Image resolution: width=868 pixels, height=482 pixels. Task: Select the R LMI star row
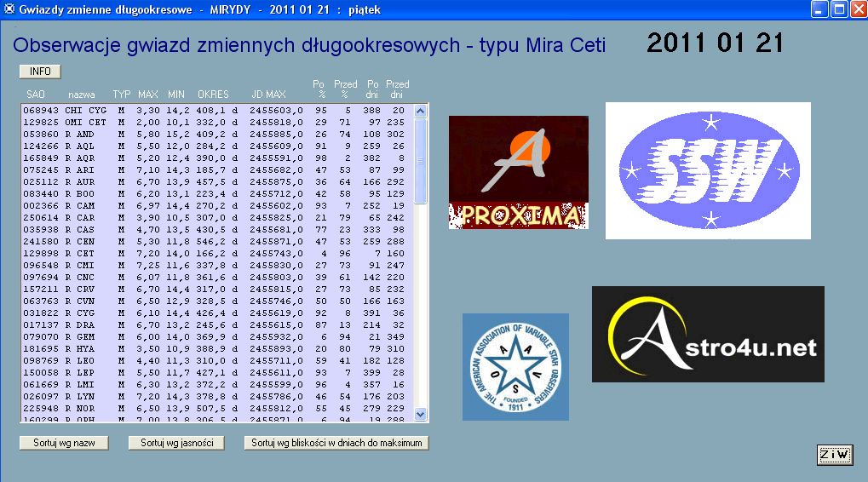(217, 385)
